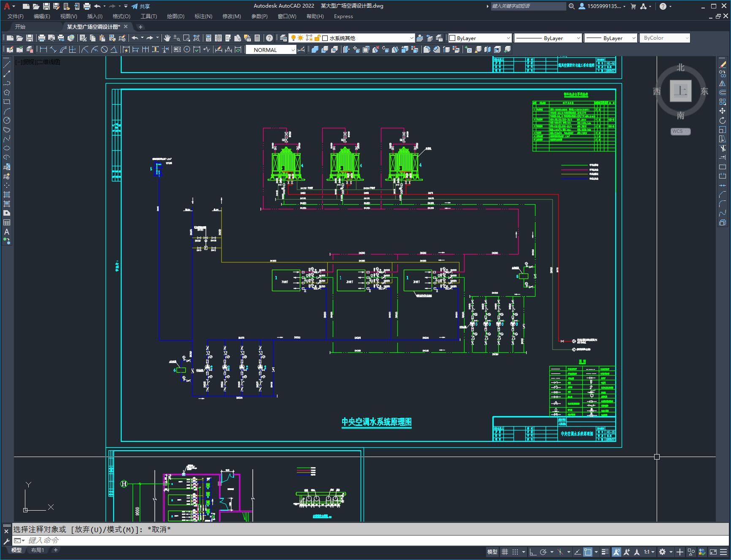Select the Line draw tool
Image resolution: width=731 pixels, height=560 pixels.
coord(7,65)
